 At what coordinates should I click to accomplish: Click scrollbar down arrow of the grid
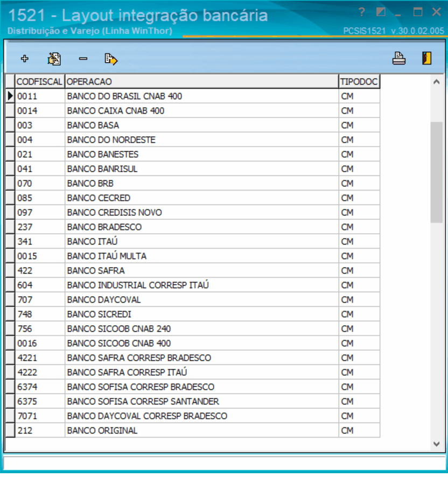point(437,444)
